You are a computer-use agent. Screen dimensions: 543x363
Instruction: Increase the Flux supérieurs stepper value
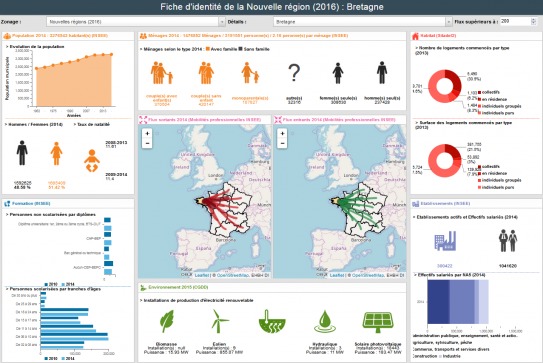tap(533, 20)
